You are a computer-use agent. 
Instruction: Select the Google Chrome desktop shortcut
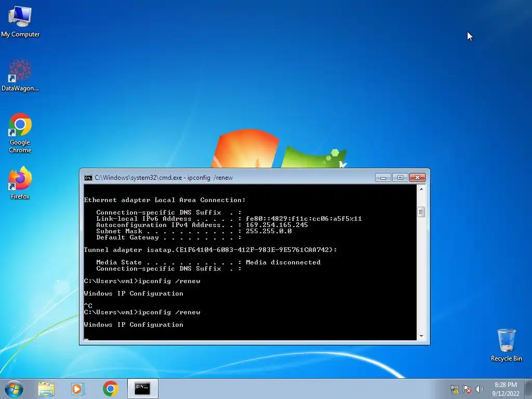(x=20, y=132)
